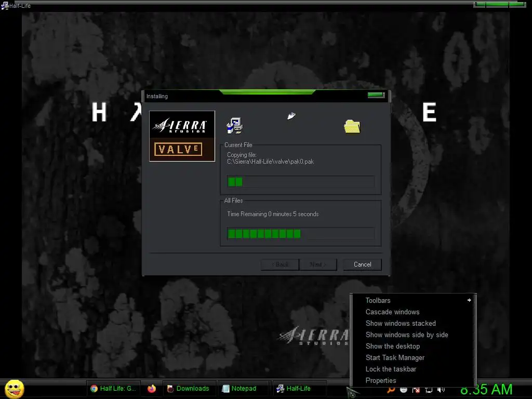This screenshot has height=399, width=532.
Task: Click the Half-Life window title icon
Action: 4,5
